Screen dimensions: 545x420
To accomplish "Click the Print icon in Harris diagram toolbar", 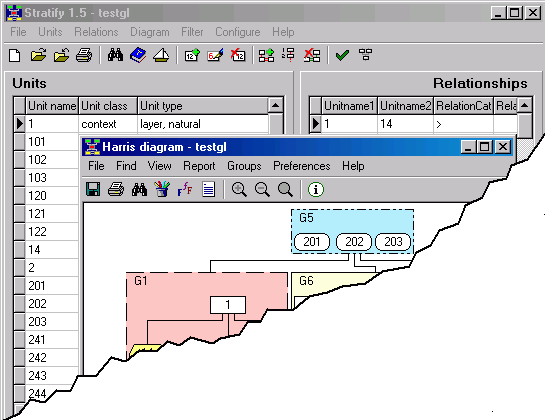I will (116, 189).
